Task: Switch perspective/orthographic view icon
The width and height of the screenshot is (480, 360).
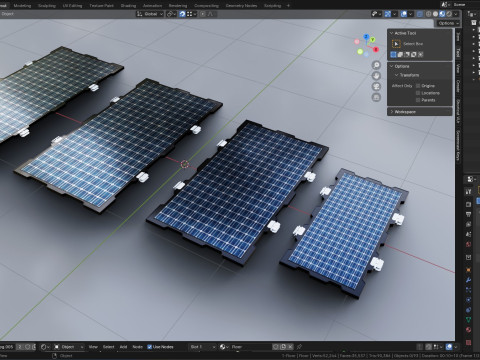Action: (376, 97)
